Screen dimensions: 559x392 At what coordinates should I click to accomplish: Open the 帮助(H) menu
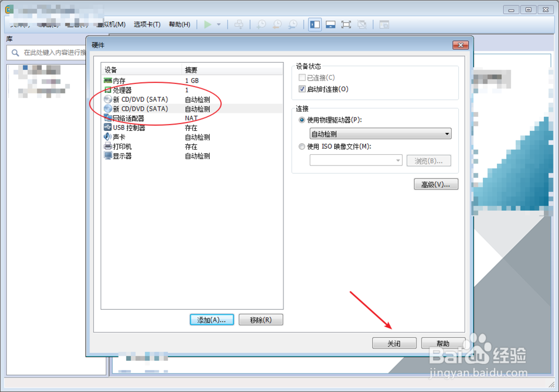(x=179, y=24)
